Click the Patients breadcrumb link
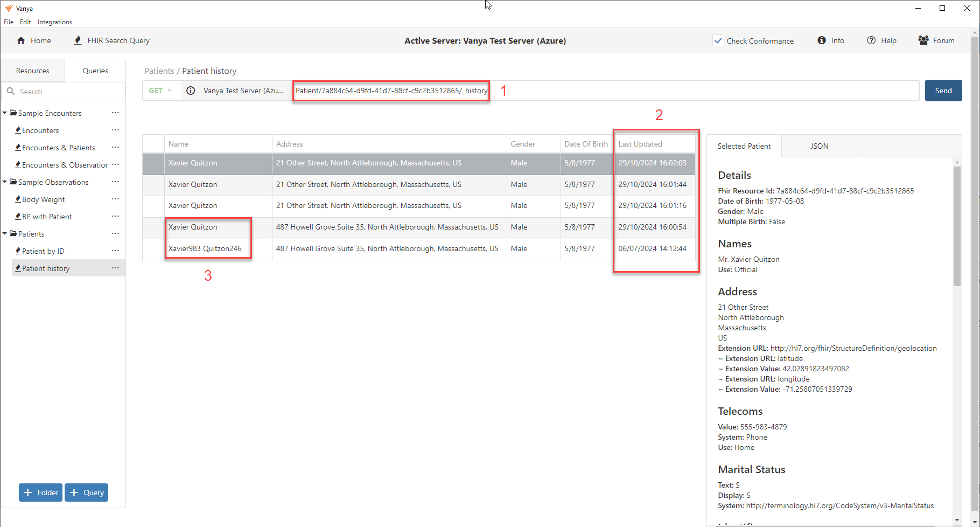 coord(159,71)
